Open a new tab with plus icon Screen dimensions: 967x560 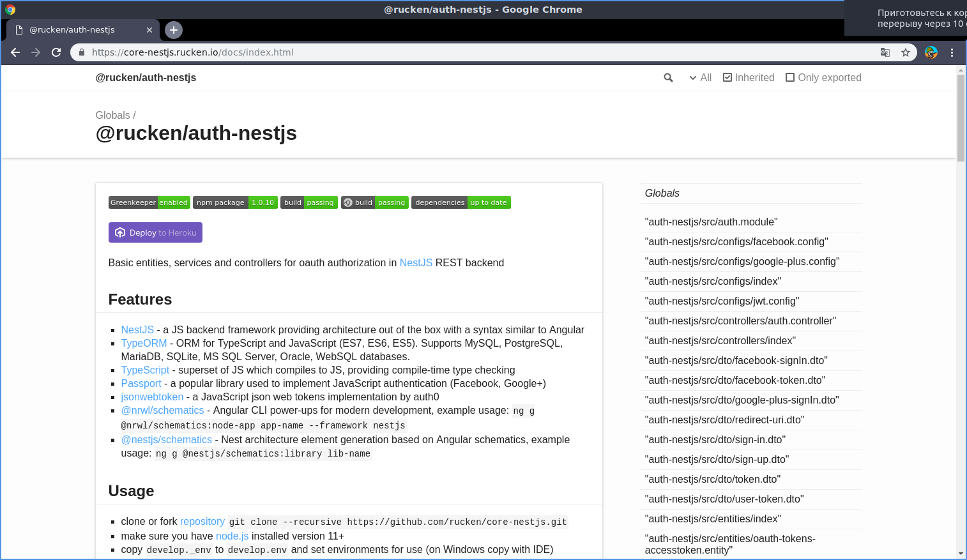pyautogui.click(x=174, y=30)
